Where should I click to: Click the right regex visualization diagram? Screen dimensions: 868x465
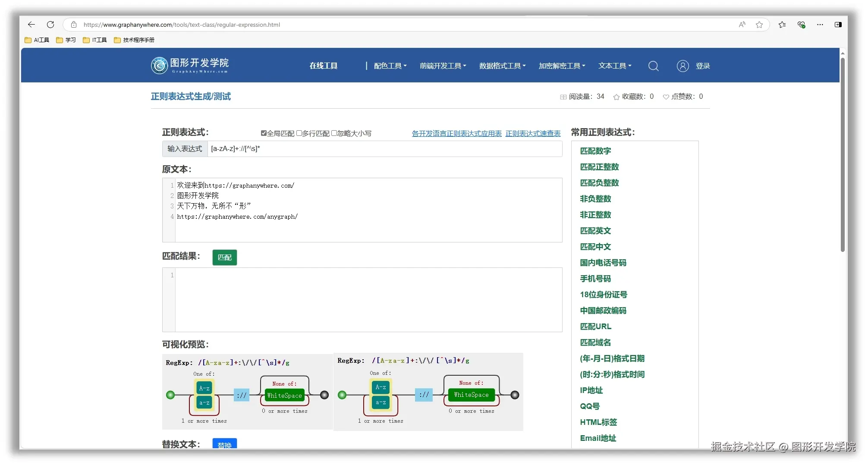click(x=428, y=392)
